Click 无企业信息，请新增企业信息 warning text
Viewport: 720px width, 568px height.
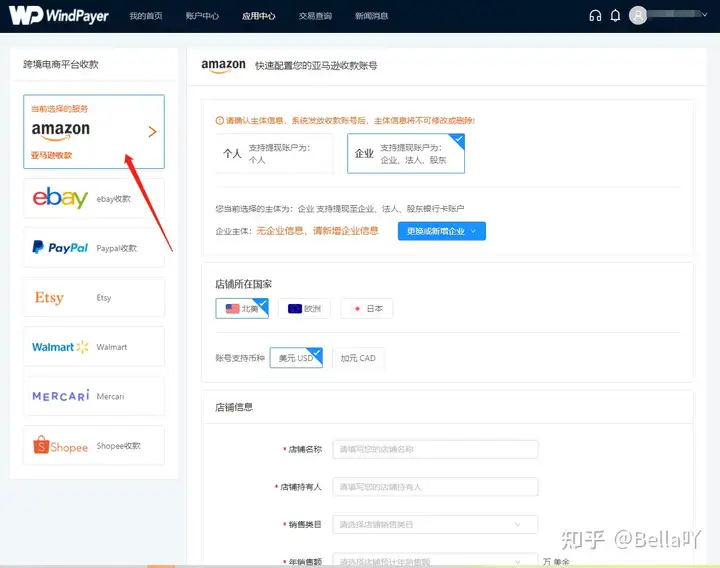point(317,231)
